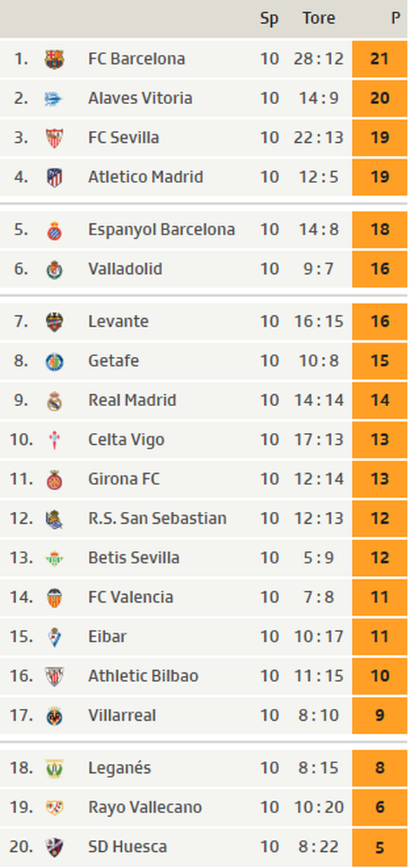The height and width of the screenshot is (868, 410).
Task: Click the Tore column header
Action: click(x=318, y=18)
